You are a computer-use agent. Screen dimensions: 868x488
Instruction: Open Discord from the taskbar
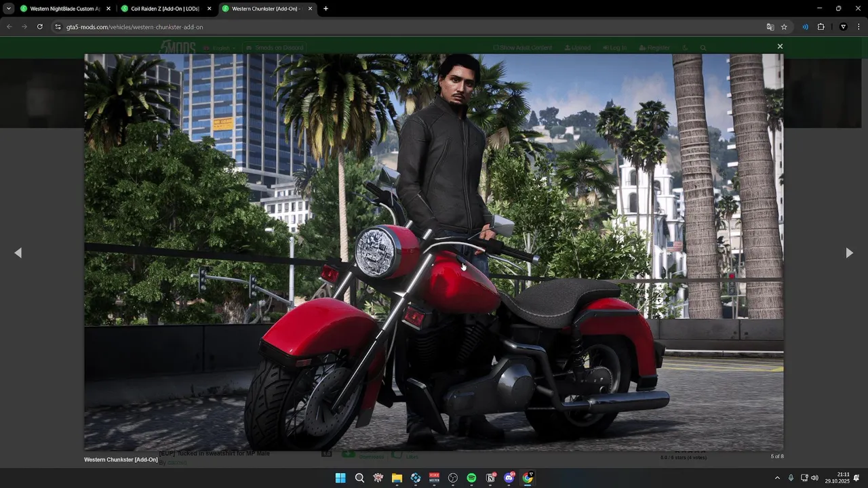(509, 478)
